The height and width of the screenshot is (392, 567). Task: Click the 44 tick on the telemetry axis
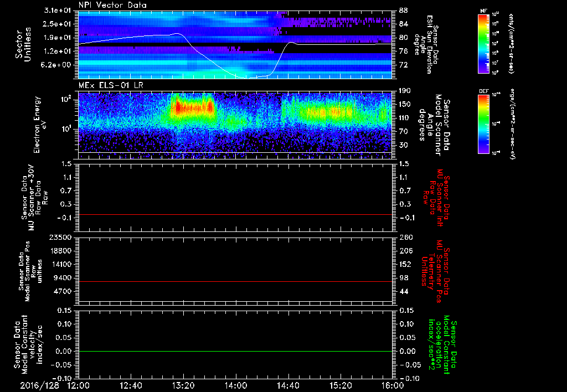[x=403, y=291]
